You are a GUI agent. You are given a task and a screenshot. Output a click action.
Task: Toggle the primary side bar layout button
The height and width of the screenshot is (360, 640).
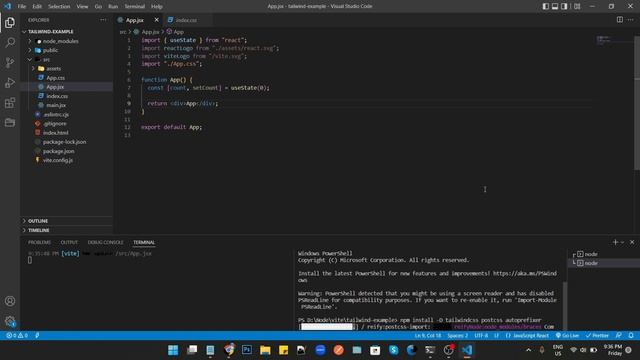546,6
